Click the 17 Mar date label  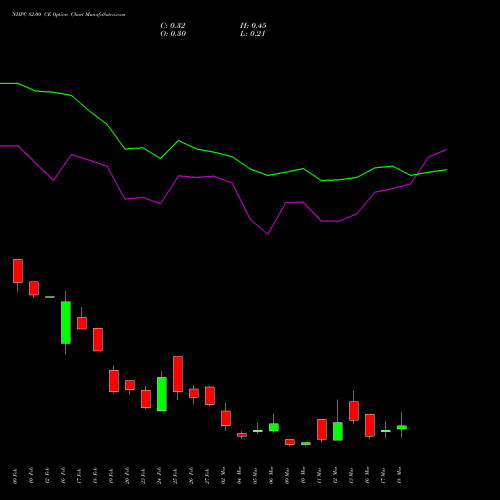pyautogui.click(x=384, y=476)
